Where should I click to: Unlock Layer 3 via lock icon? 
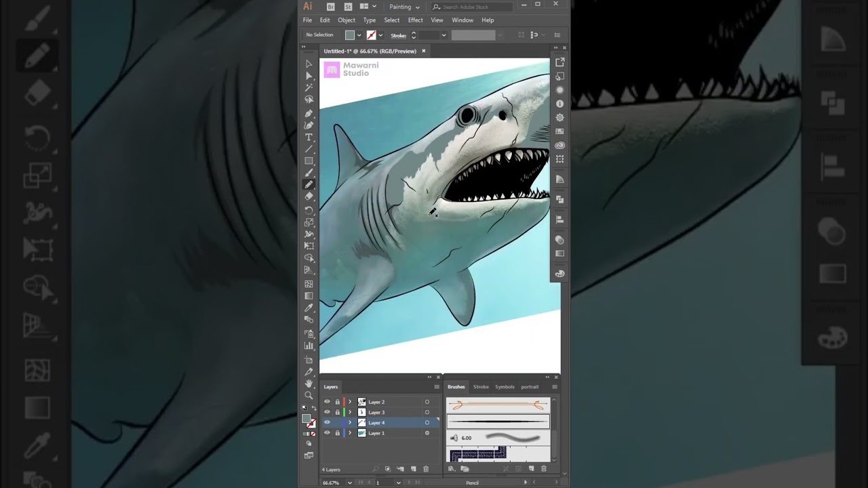337,412
